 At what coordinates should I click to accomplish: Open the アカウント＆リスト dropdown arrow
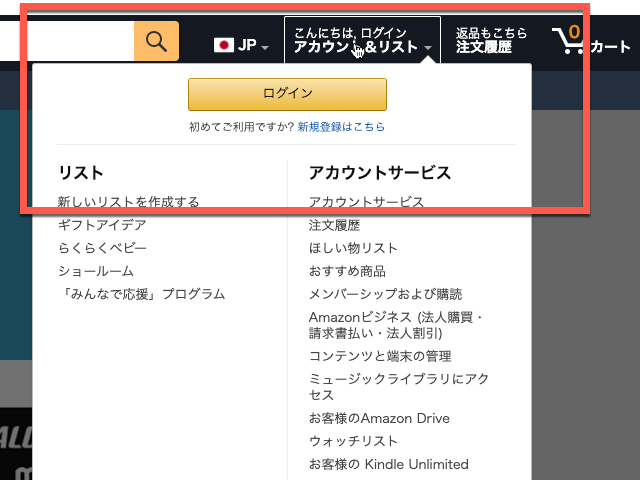point(427,48)
